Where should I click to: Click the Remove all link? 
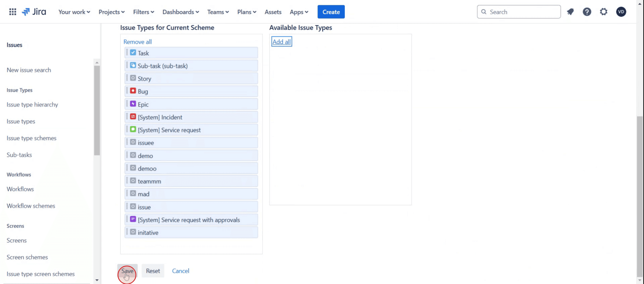point(137,42)
